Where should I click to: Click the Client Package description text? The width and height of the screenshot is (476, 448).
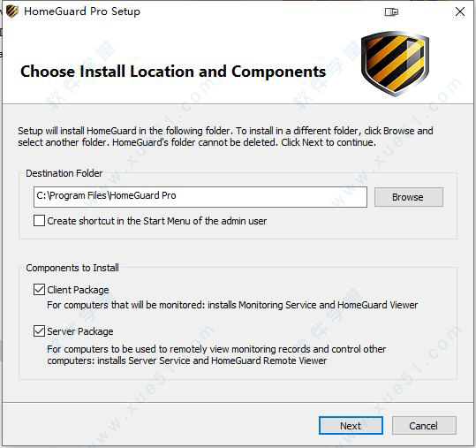coord(232,305)
